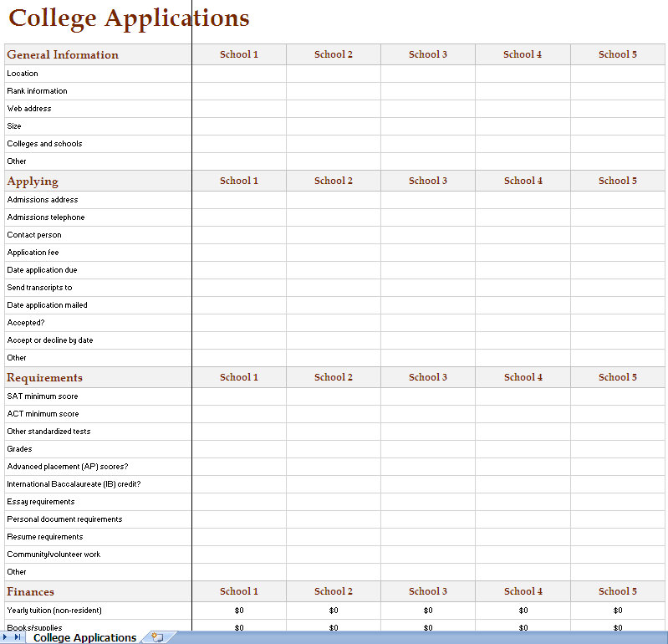Select the SAT minimum score row label
Viewport: 668px width, 644px height.
[x=43, y=396]
